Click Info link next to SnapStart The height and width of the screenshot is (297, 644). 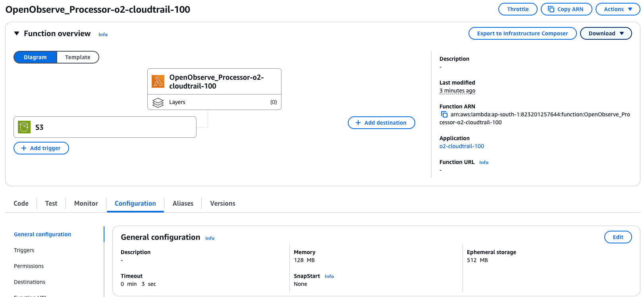329,276
